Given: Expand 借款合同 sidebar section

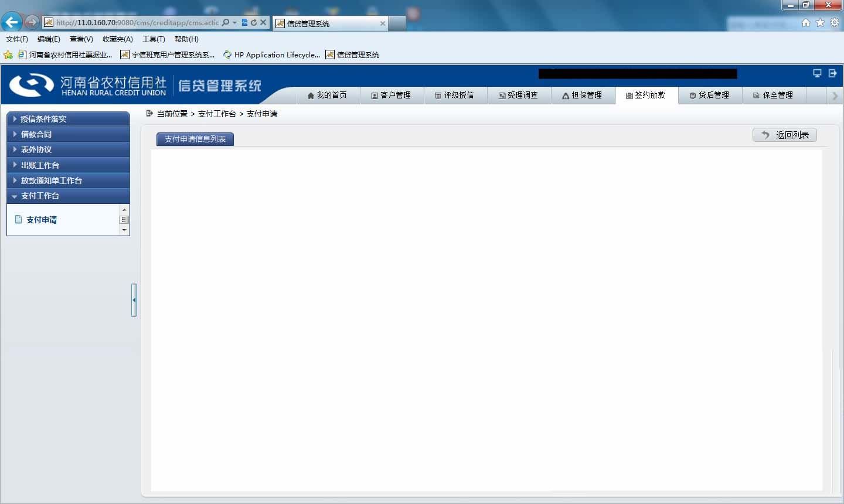Looking at the screenshot, I should tap(68, 134).
